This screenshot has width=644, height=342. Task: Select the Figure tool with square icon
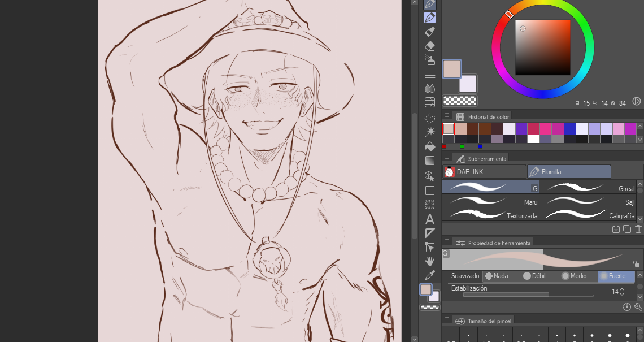point(429,191)
